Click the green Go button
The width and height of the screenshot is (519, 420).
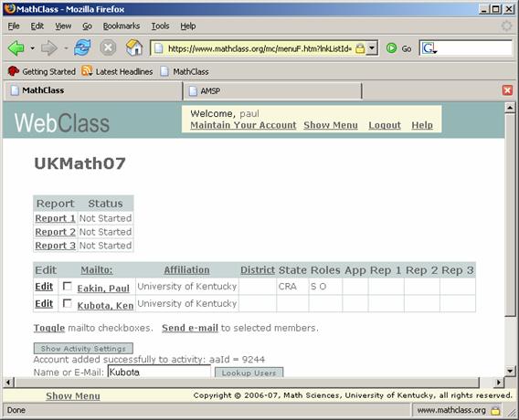pos(399,48)
